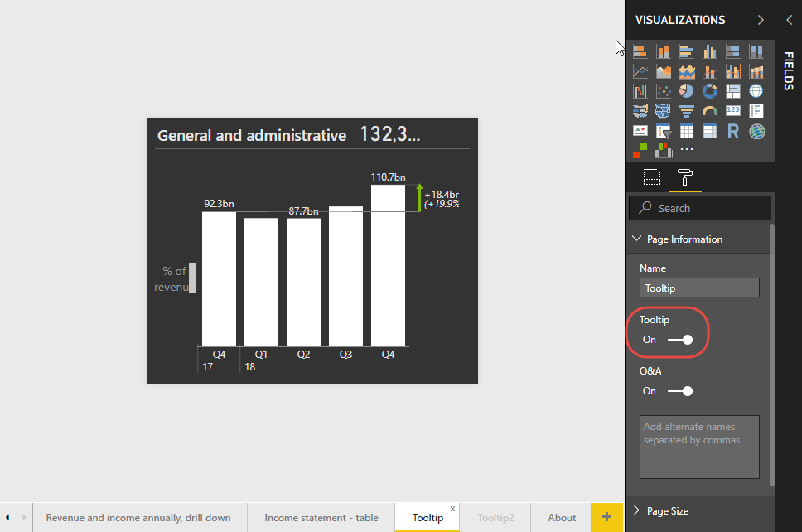Select the pie chart visualization
802x532 pixels.
[x=687, y=91]
